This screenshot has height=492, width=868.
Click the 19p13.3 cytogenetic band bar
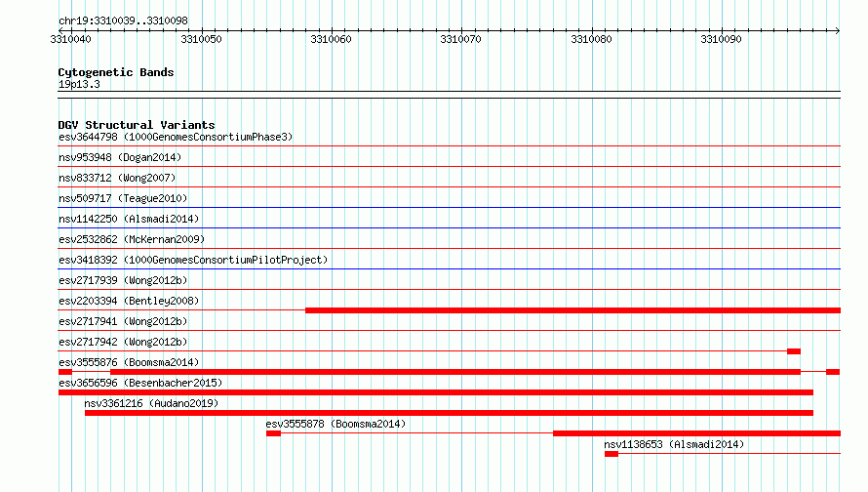[450, 95]
